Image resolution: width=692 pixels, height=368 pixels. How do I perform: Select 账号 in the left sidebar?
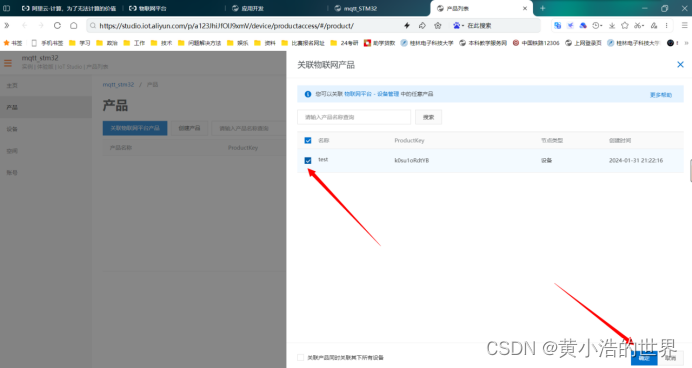46,172
